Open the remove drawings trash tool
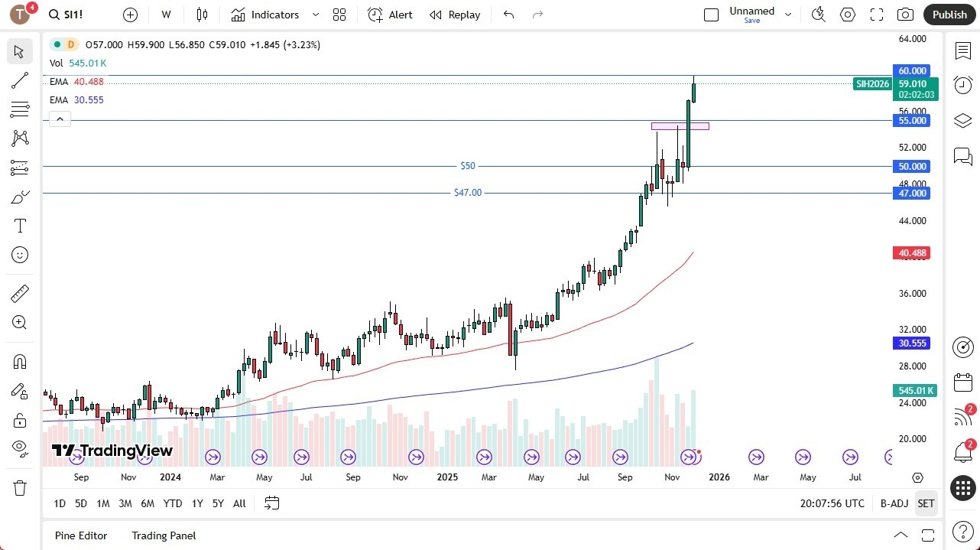The height and width of the screenshot is (550, 980). (x=20, y=487)
